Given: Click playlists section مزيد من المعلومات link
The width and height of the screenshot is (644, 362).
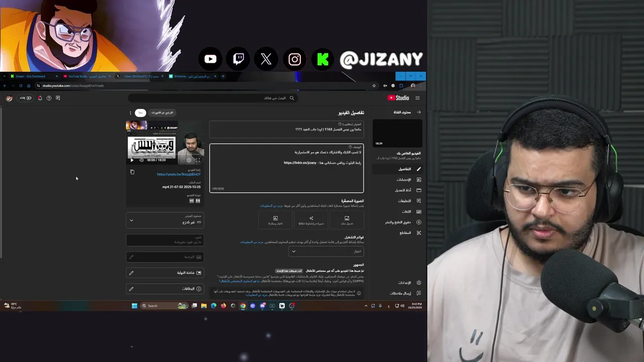Looking at the screenshot, I should click(x=252, y=242).
